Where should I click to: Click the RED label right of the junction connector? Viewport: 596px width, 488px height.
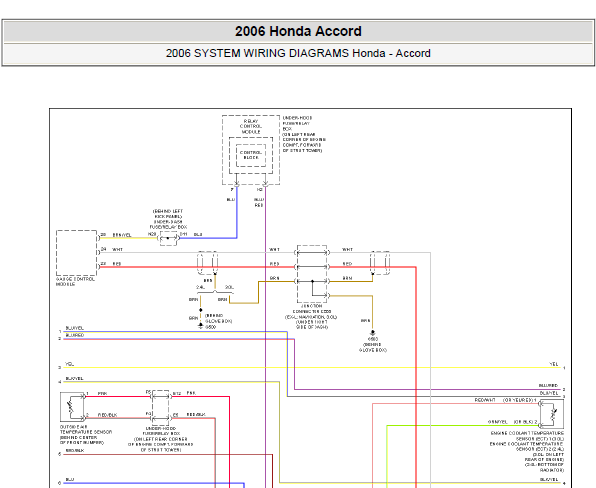[x=347, y=264]
